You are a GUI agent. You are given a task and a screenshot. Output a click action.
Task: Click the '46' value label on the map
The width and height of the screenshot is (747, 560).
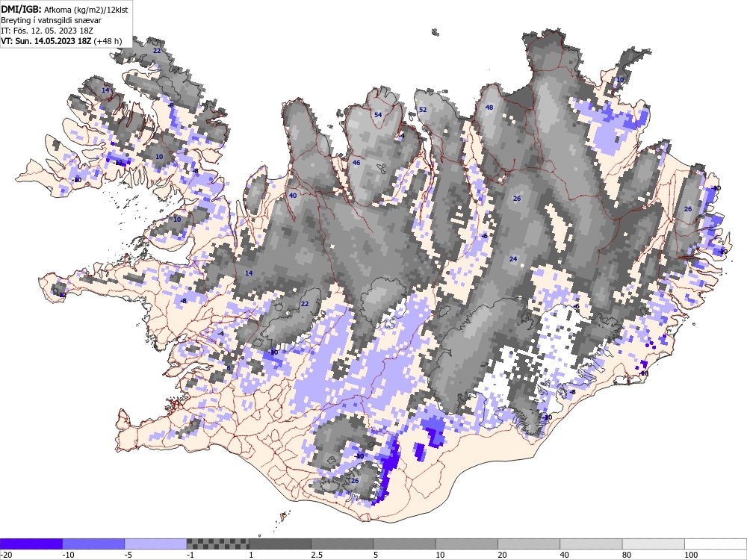point(356,163)
